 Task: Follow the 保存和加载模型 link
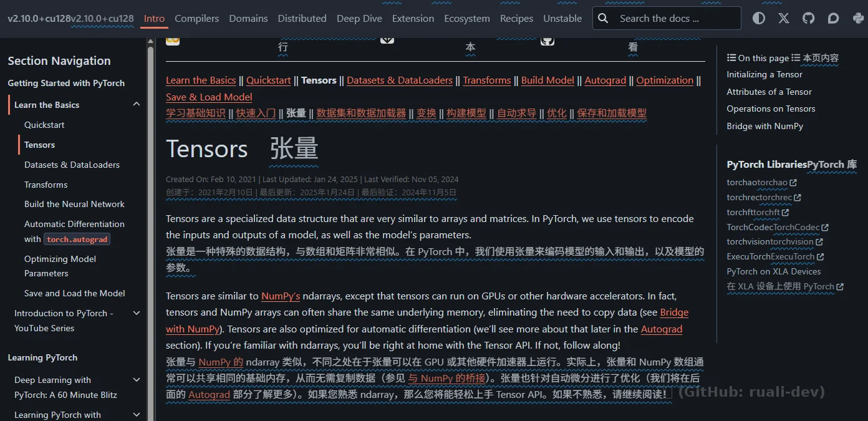tap(612, 114)
